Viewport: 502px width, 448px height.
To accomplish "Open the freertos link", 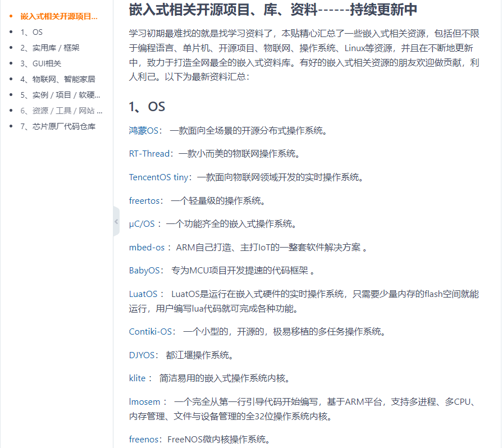I will point(144,200).
